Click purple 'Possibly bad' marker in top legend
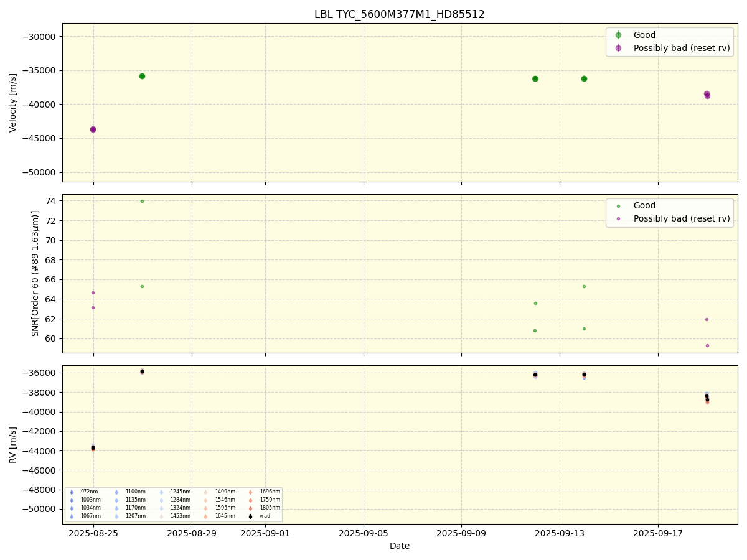This screenshot has width=747, height=560. click(x=618, y=48)
